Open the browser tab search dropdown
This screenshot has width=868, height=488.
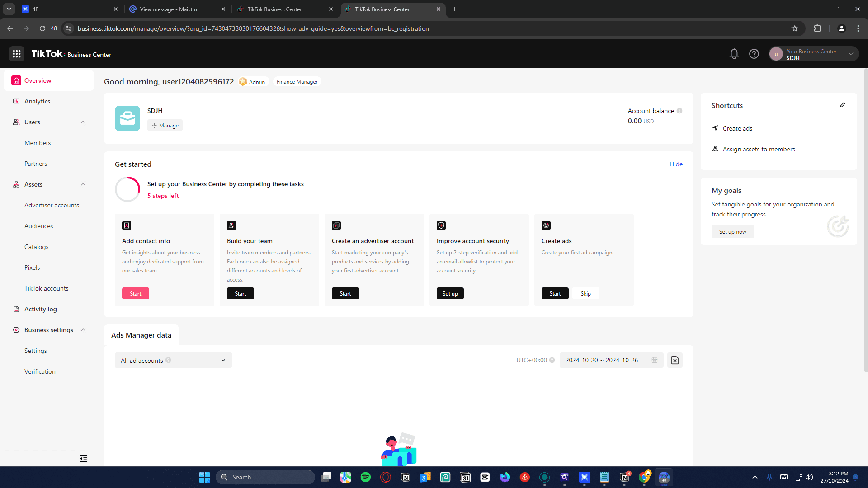pos(9,9)
